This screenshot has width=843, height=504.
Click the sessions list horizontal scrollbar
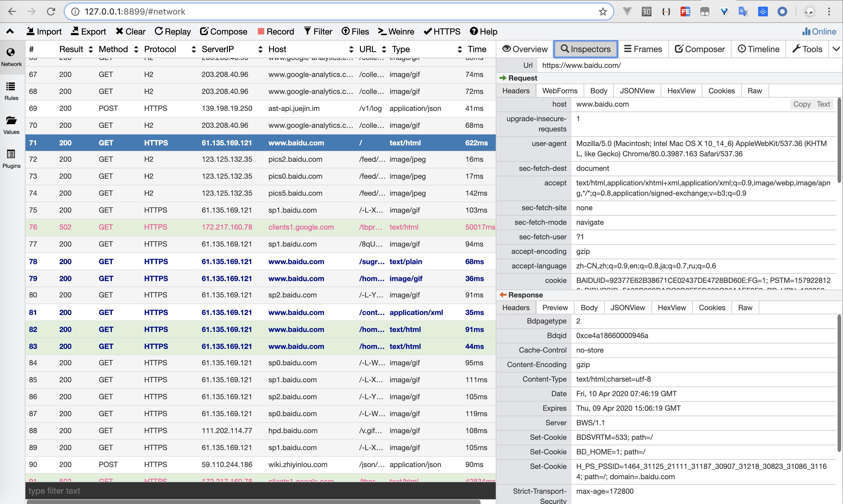pyautogui.click(x=254, y=502)
